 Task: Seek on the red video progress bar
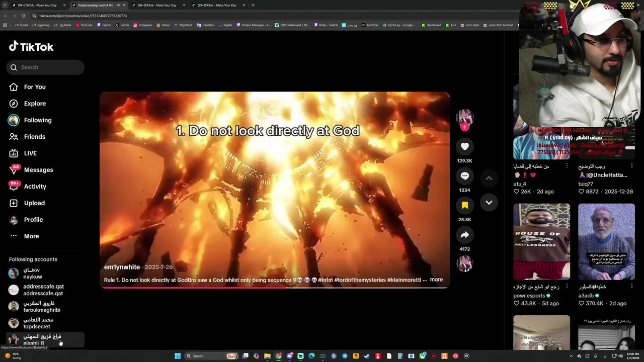[x=274, y=288]
